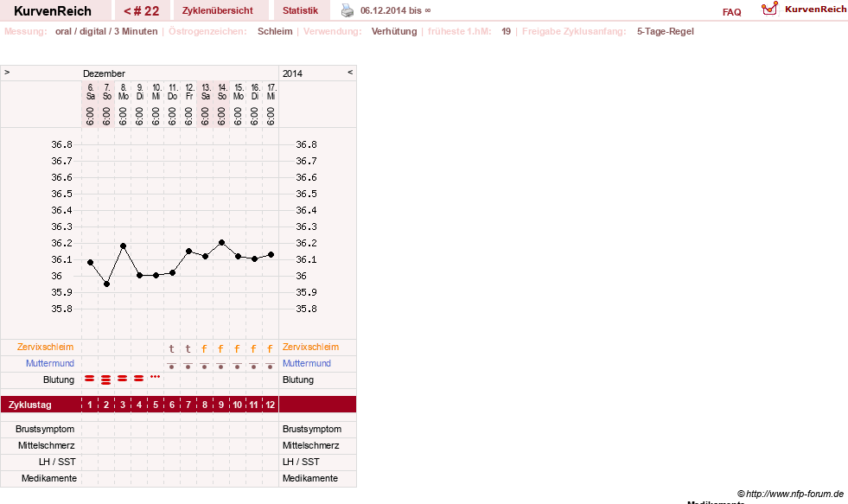Click the date column '17. Mi'
Screen dimensions: 848x504
tap(271, 92)
